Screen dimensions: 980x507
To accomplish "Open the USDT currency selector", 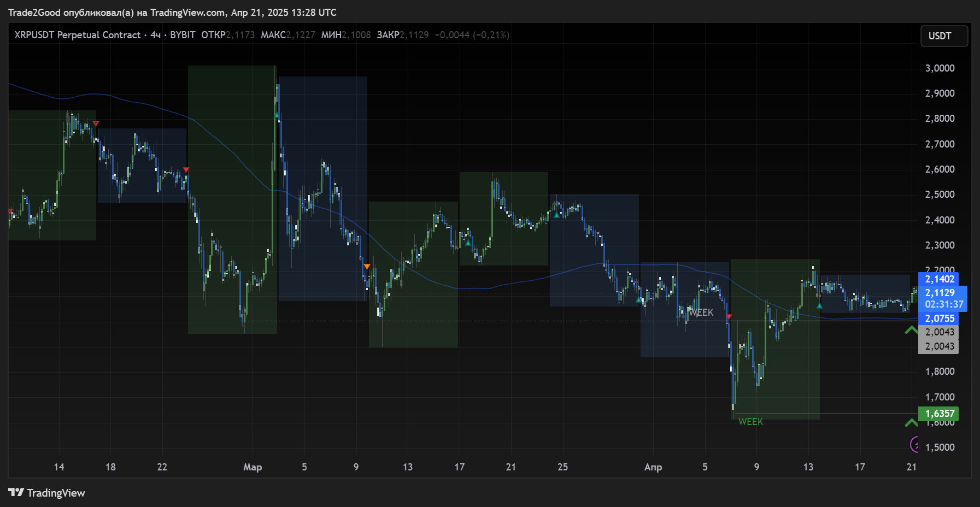I will pyautogui.click(x=943, y=36).
